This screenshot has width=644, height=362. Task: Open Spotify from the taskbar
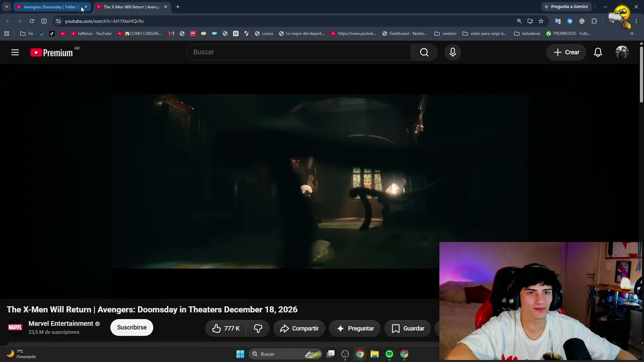point(389,354)
